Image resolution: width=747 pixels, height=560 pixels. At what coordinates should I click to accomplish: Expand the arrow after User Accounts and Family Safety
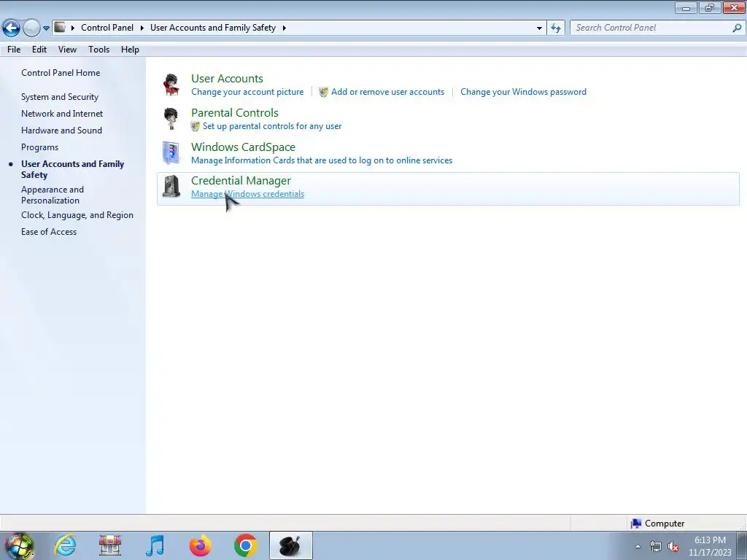(285, 28)
